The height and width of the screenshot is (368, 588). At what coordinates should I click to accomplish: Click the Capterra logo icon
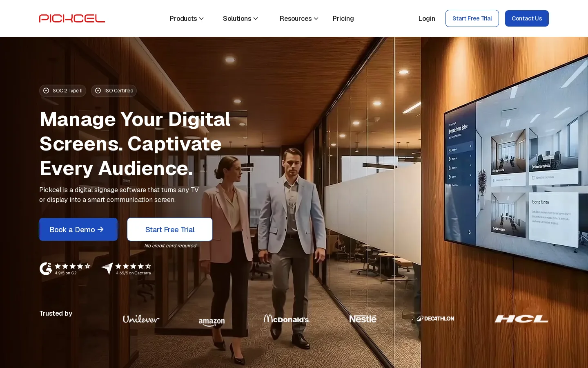(107, 269)
